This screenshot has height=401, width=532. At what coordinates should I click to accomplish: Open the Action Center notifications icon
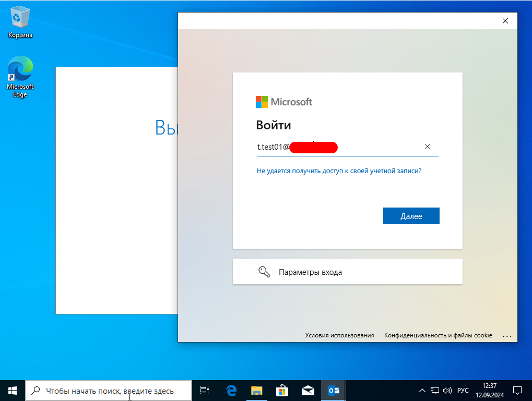point(517,391)
